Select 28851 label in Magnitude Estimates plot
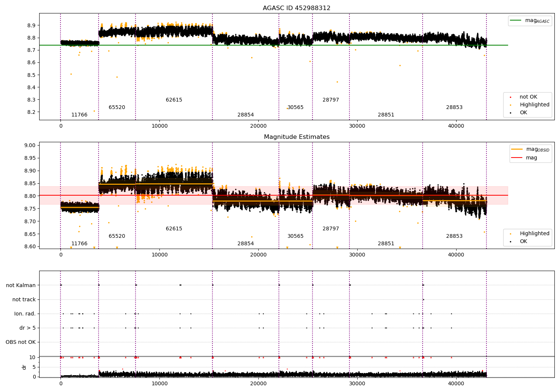 [386, 244]
